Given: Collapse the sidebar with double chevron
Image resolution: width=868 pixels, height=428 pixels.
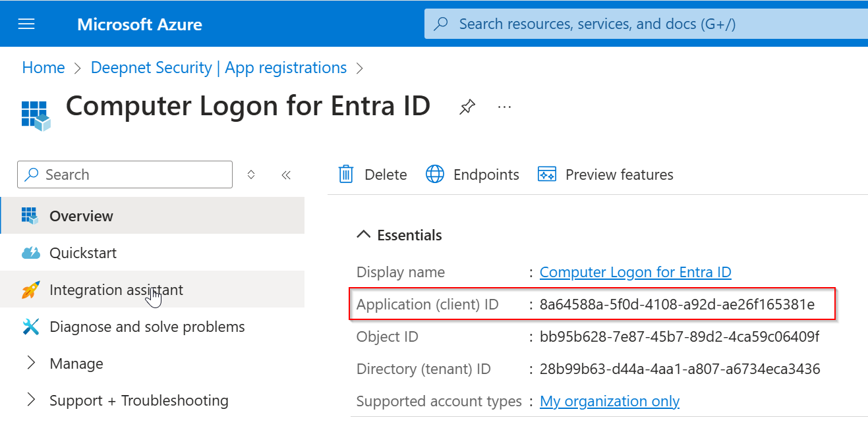Looking at the screenshot, I should (286, 175).
